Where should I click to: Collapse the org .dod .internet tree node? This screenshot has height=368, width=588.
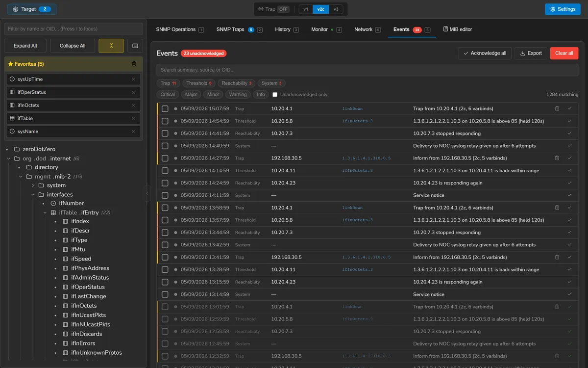(x=9, y=158)
